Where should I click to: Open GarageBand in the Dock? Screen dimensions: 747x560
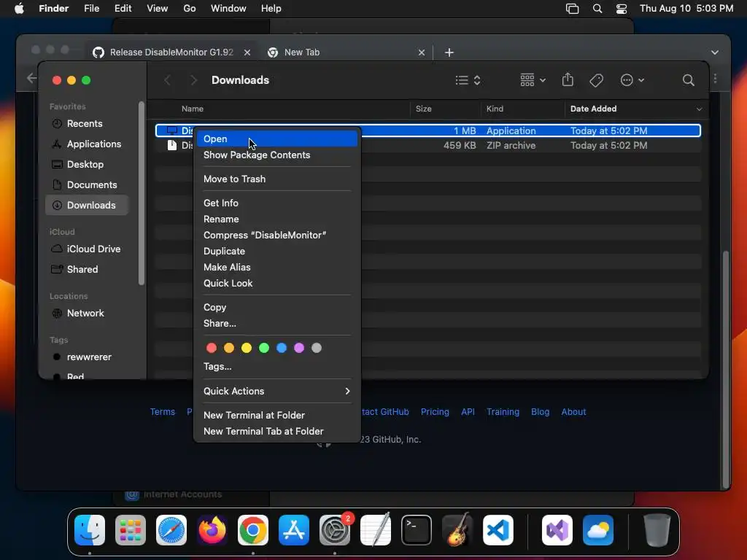tap(457, 530)
